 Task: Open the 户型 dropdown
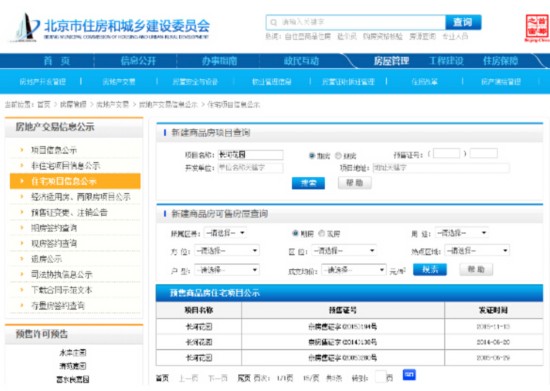tap(227, 270)
